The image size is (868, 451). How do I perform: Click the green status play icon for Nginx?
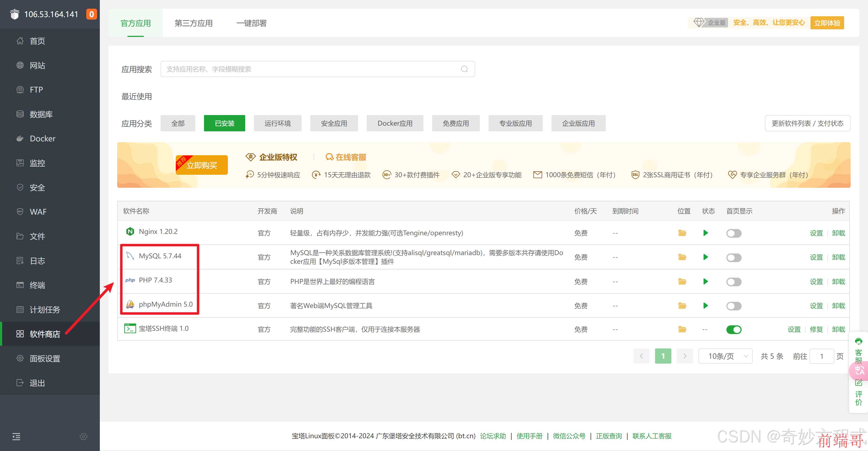pyautogui.click(x=706, y=233)
